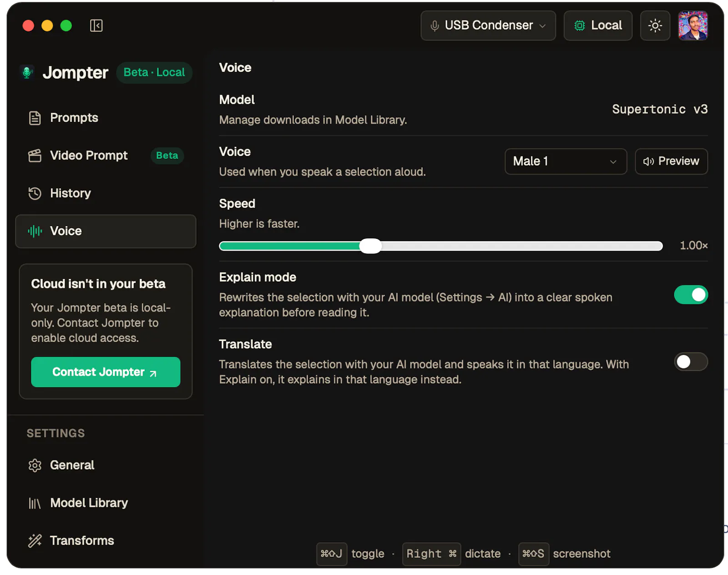Viewport: 728px width, 575px height.
Task: Click the Voice waveform icon in sidebar
Action: pyautogui.click(x=35, y=231)
